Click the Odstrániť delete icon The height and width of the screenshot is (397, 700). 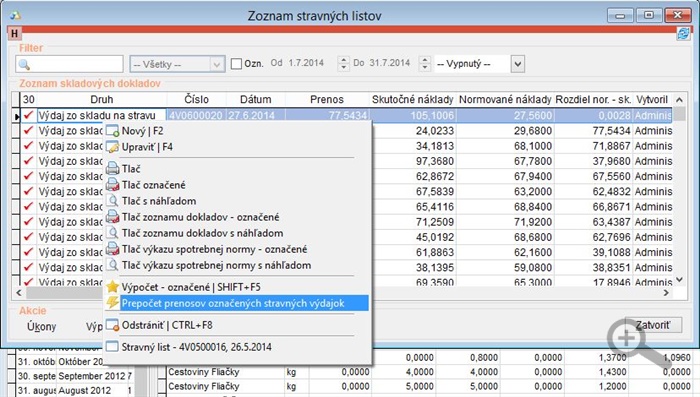click(x=113, y=325)
